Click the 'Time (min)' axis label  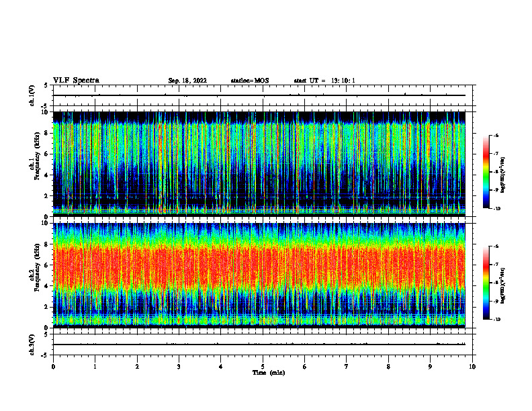(x=269, y=373)
